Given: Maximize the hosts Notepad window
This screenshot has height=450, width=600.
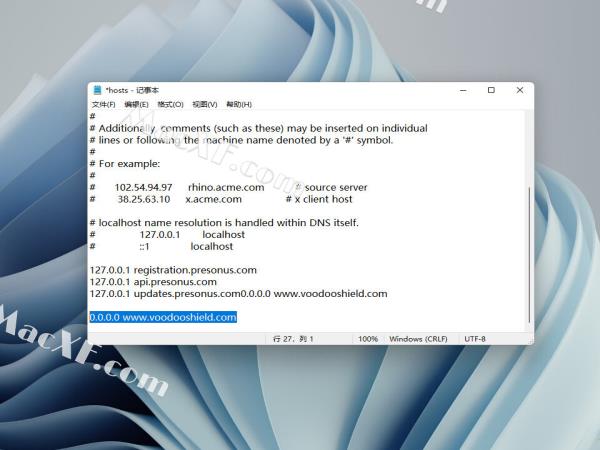Looking at the screenshot, I should [491, 90].
